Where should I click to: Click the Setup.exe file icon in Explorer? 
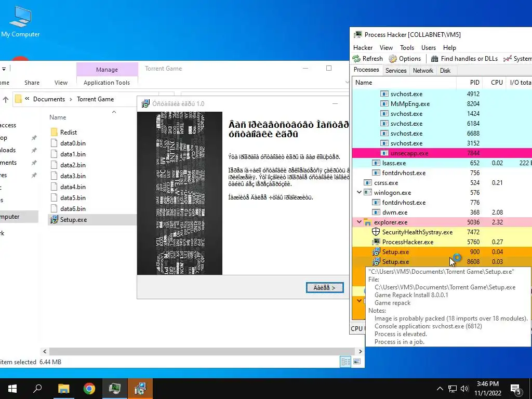tap(54, 220)
